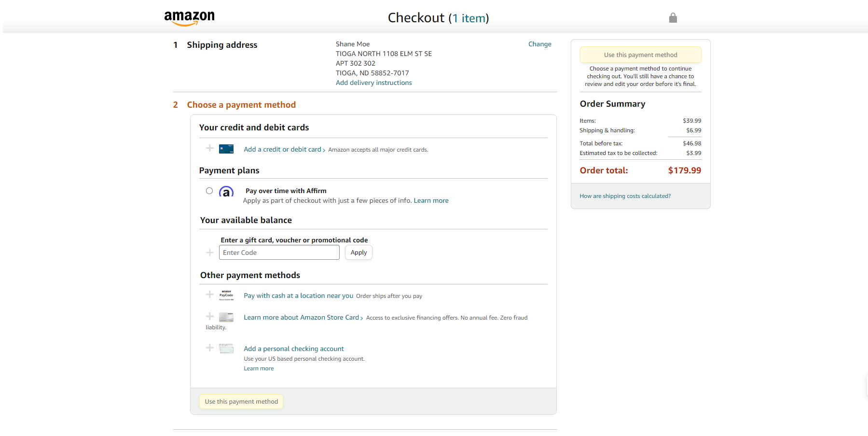Click the Amazon PayCode icon

[226, 295]
